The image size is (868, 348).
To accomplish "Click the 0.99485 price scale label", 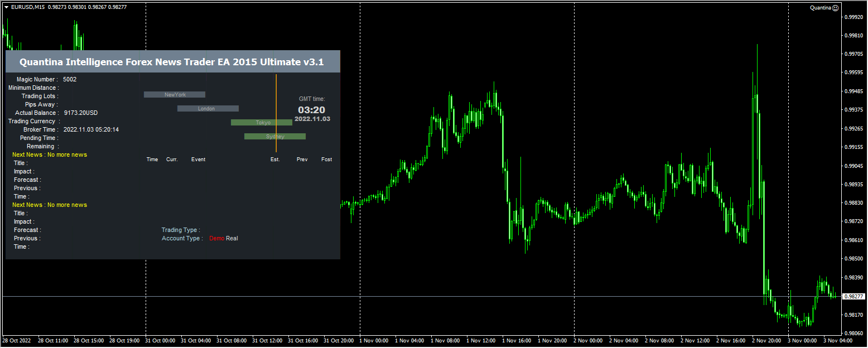I will tap(855, 91).
